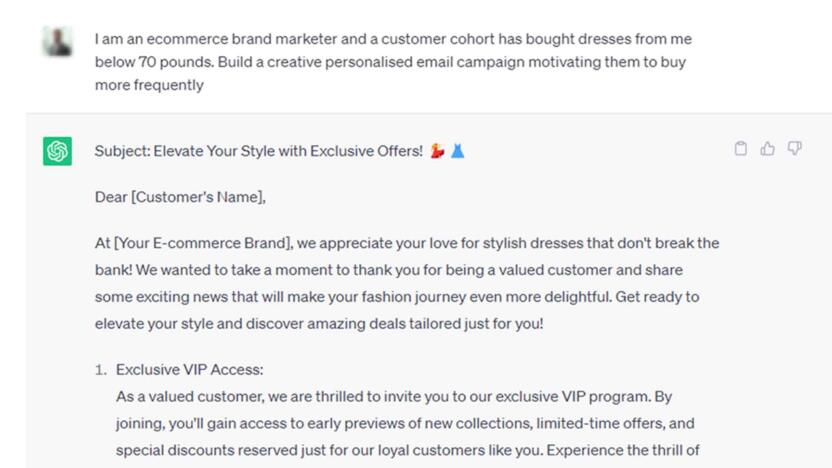Click the 'Subject: Elevate Your Style' line
This screenshot has width=832, height=468.
(280, 151)
